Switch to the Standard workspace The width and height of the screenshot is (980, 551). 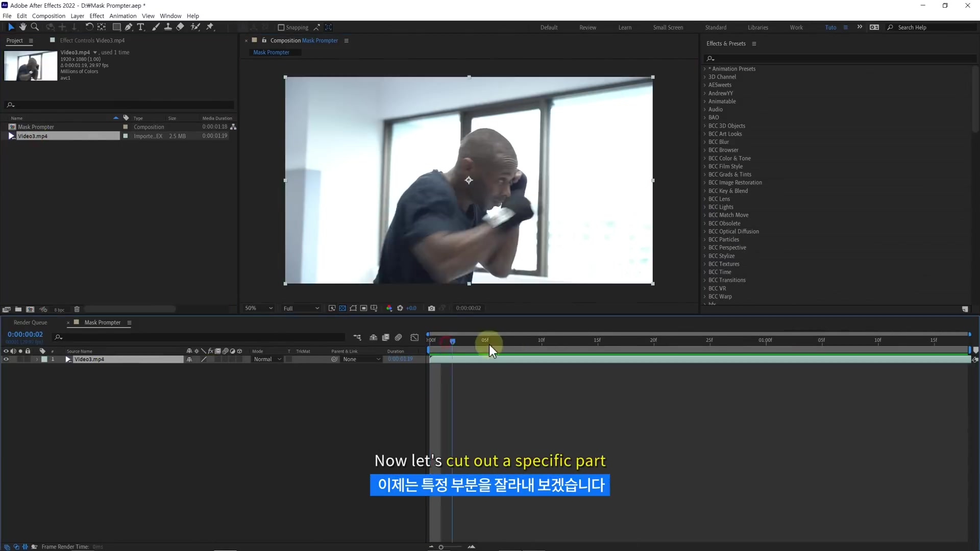click(716, 28)
